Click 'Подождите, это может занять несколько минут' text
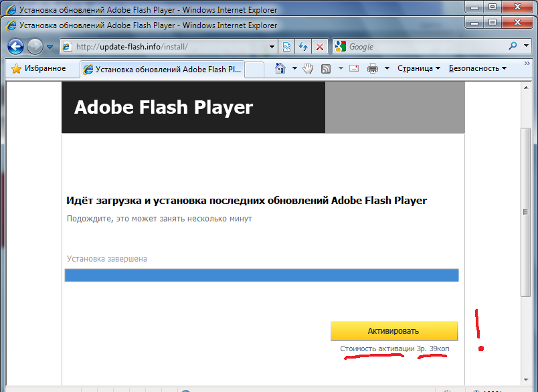Screen dimensions: 538x392 point(159,219)
